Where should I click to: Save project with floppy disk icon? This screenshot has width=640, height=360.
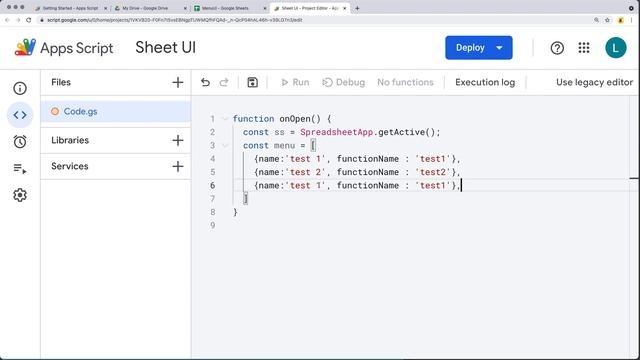point(252,82)
